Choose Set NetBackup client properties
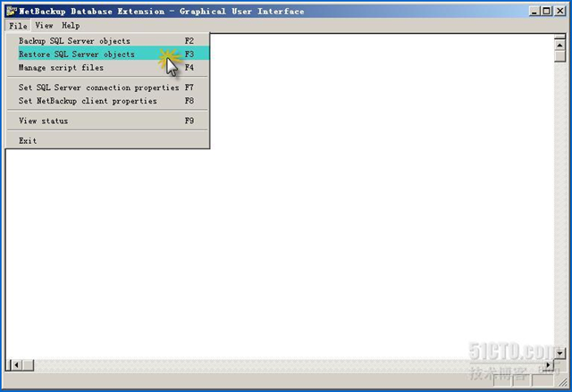This screenshot has width=572, height=392. click(x=108, y=101)
